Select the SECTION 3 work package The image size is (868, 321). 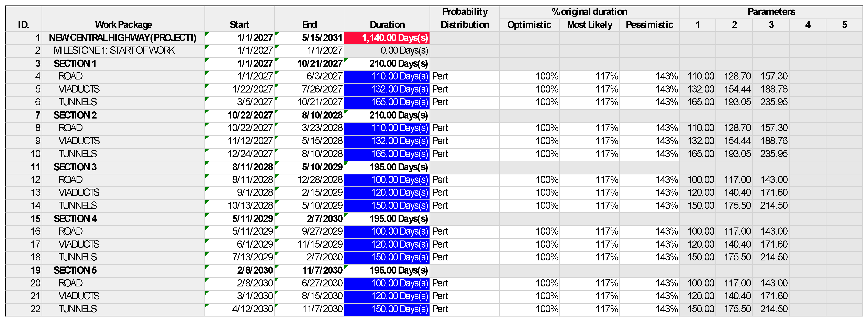[75, 167]
